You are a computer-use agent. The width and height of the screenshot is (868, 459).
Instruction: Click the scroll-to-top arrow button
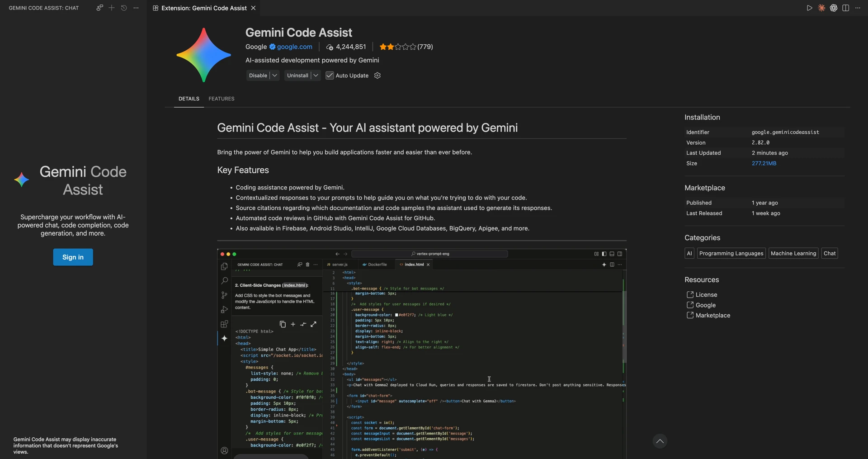(660, 441)
